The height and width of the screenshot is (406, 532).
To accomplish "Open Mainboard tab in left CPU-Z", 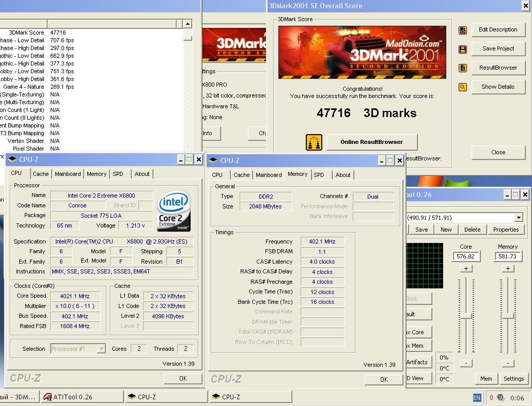I will tap(68, 174).
